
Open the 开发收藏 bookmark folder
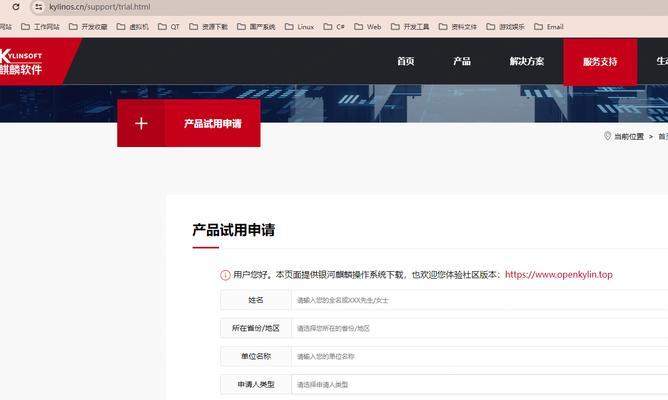click(x=88, y=27)
